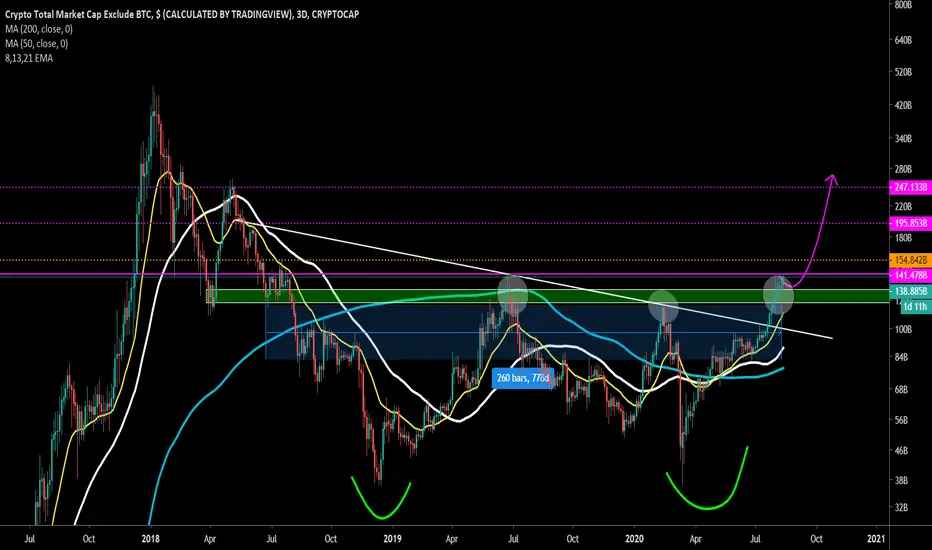Screen dimensions: 932x550
Task: Click the 195.853B magenta price label
Action: [x=910, y=224]
